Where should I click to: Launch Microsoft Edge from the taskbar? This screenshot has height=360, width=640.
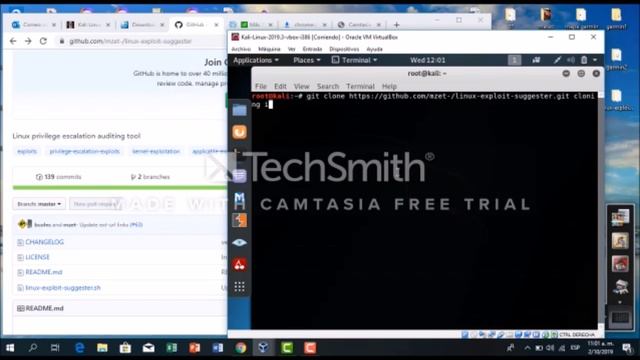tap(79, 348)
